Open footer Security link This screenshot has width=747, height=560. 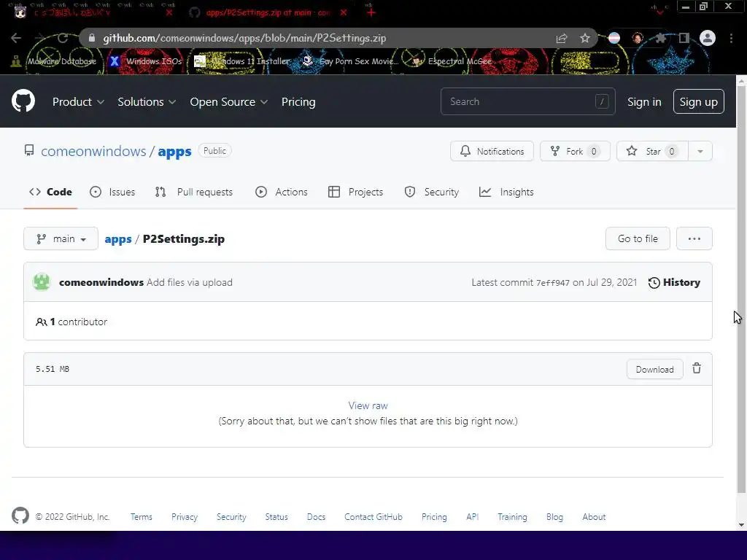click(231, 517)
